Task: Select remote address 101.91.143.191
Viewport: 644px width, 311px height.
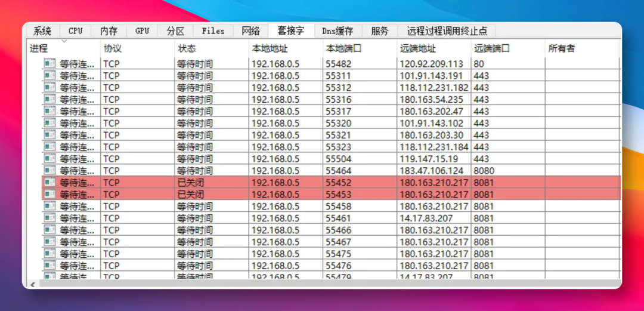Action: click(431, 76)
